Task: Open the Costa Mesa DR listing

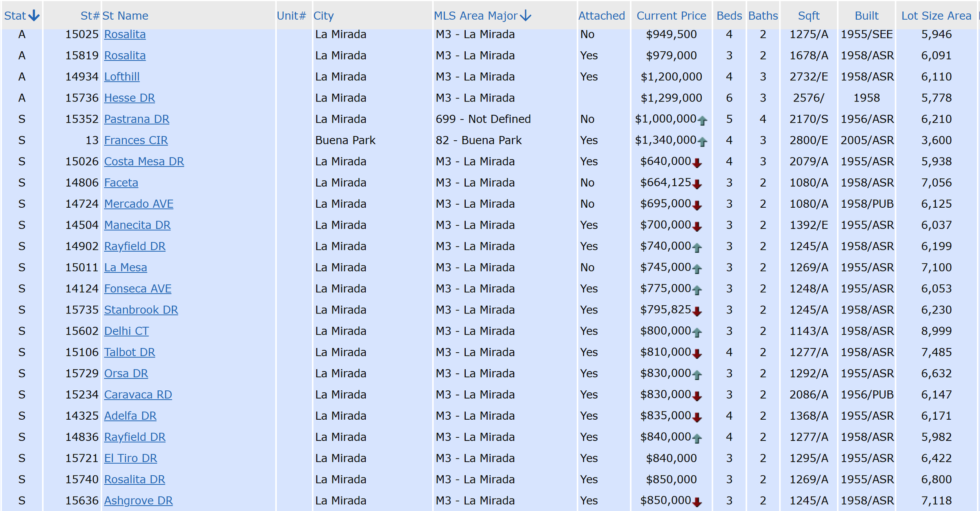Action: tap(144, 161)
